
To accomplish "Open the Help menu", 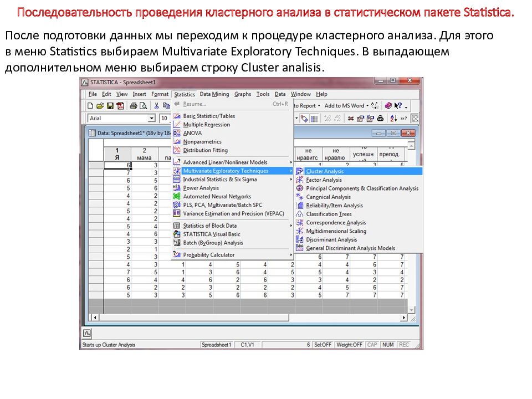I will click(321, 94).
